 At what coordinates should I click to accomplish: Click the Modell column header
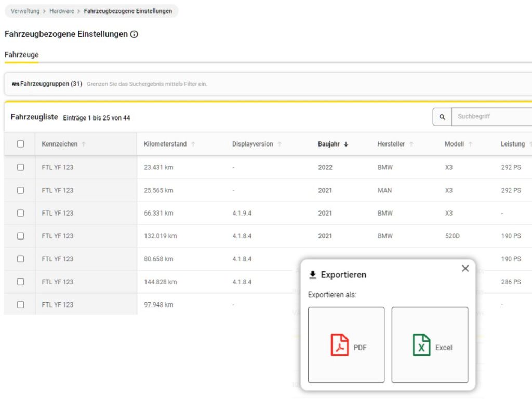(x=454, y=144)
